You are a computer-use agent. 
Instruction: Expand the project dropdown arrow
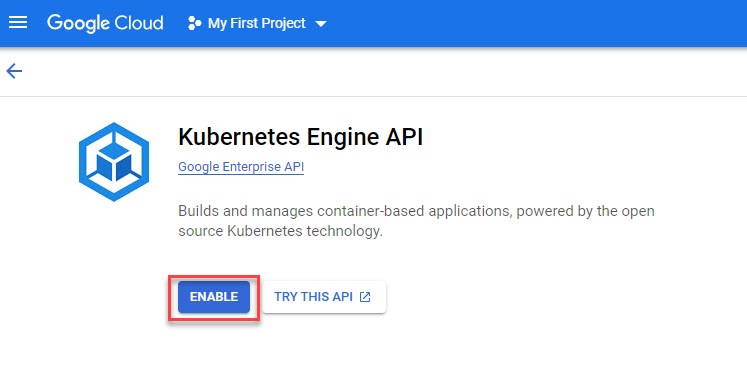pos(321,23)
